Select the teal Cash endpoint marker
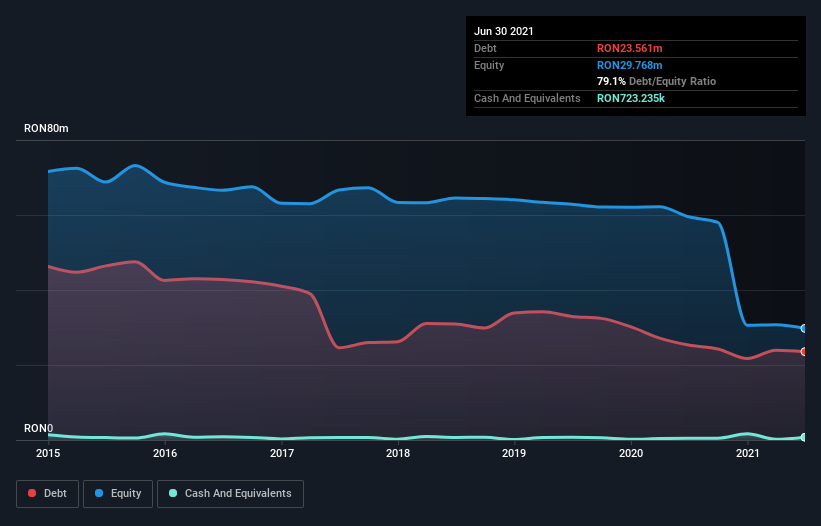 tap(804, 437)
